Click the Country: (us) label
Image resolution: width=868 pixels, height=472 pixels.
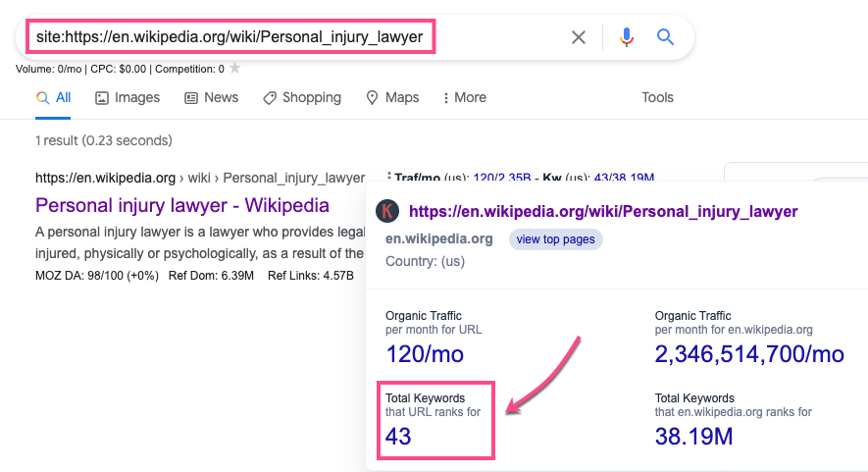pos(425,261)
